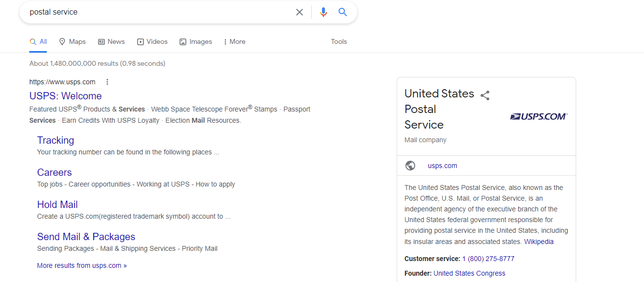
Task: Open the Hold Mail sitelink
Action: (x=57, y=205)
